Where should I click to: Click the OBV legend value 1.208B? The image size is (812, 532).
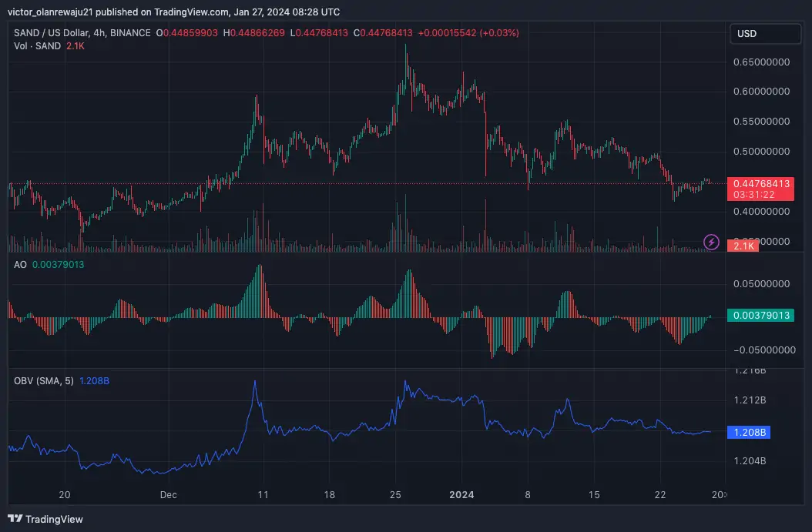[94, 381]
